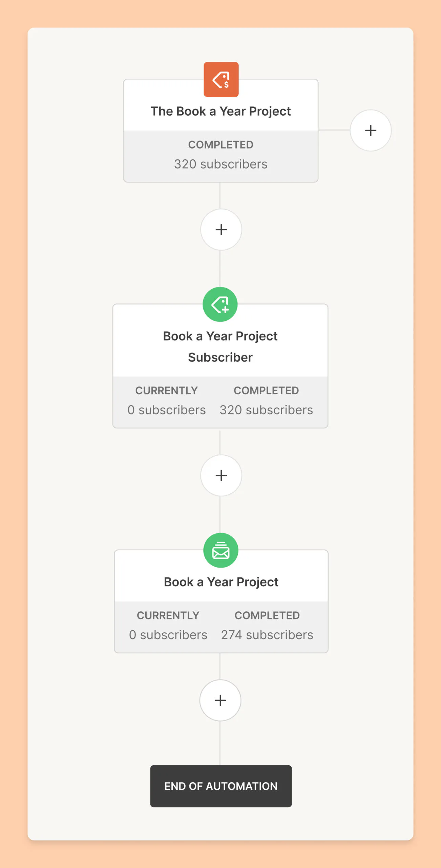The width and height of the screenshot is (441, 868).
Task: Click the Currently label on the Subscriber tag step
Action: pos(166,391)
